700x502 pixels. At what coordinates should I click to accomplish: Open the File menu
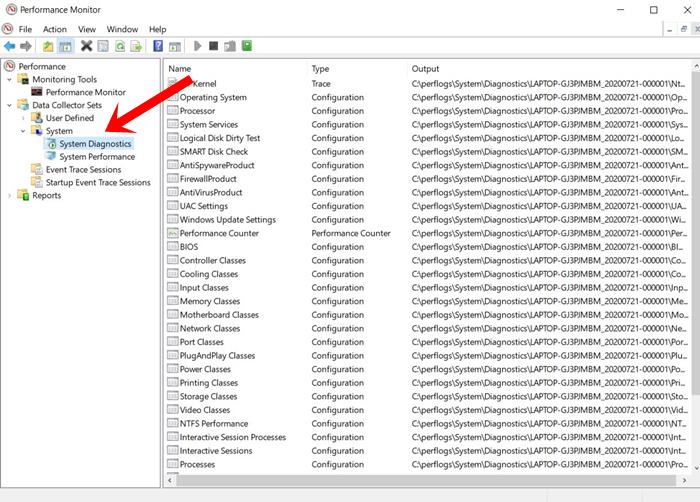tap(25, 29)
